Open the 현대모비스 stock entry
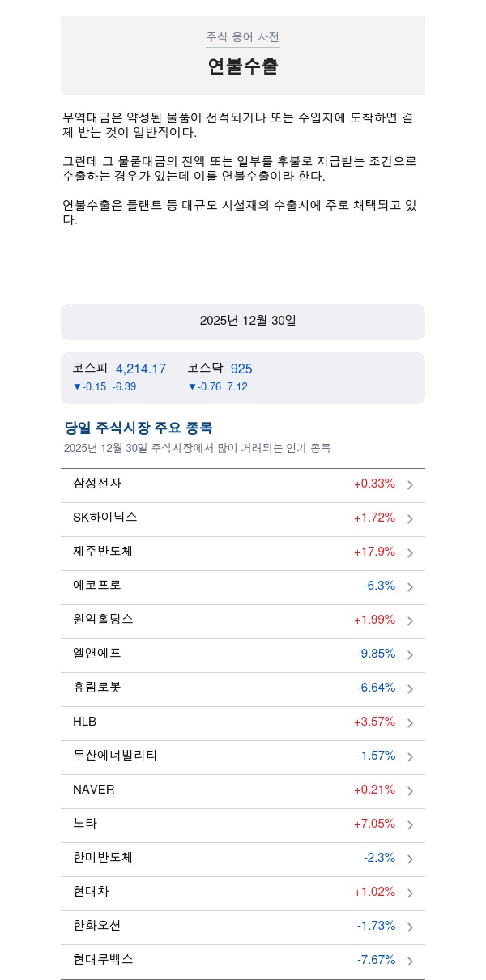Screen dimensions: 486x980 tap(103, 959)
